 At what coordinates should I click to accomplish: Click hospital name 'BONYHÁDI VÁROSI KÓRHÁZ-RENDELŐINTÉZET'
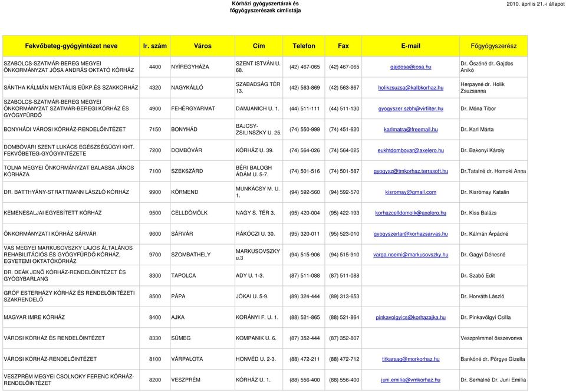coord(65,129)
